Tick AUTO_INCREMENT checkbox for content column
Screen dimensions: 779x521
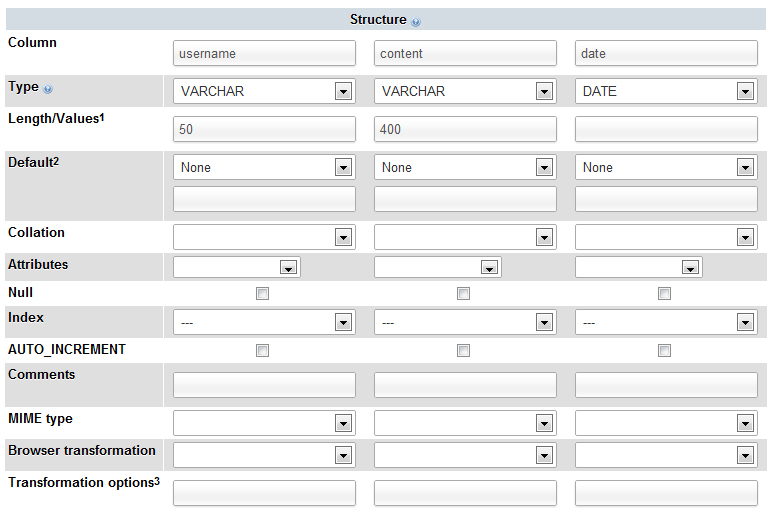464,351
